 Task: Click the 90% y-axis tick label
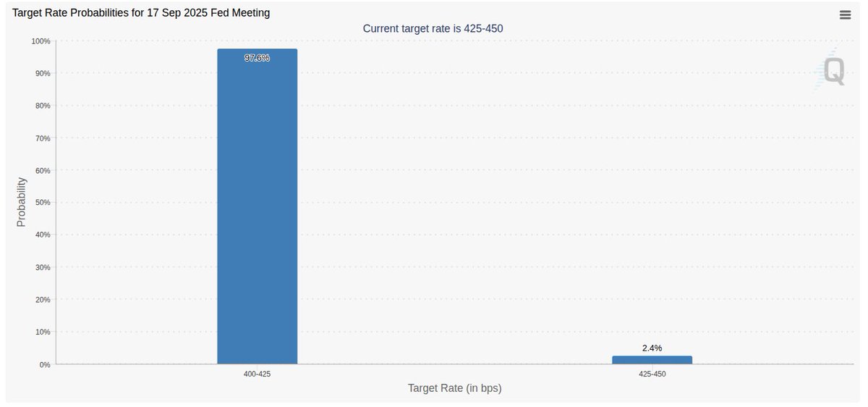point(43,73)
